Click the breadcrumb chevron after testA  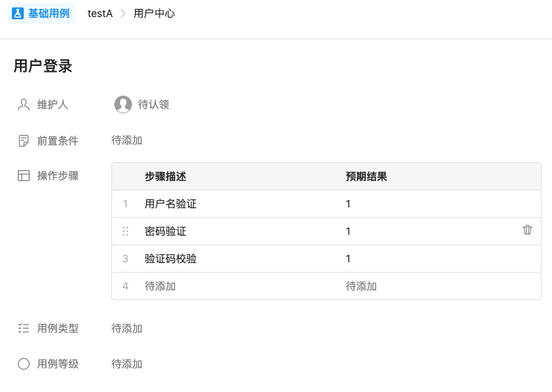click(x=123, y=13)
